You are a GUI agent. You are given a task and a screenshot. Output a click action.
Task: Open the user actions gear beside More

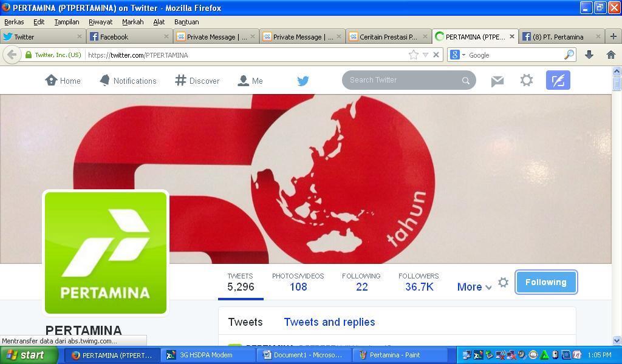coord(504,283)
